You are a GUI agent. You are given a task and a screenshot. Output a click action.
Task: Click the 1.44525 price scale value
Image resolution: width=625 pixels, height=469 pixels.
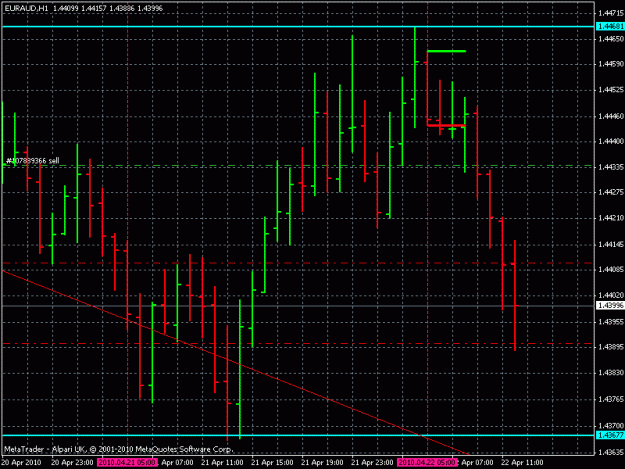coord(611,90)
